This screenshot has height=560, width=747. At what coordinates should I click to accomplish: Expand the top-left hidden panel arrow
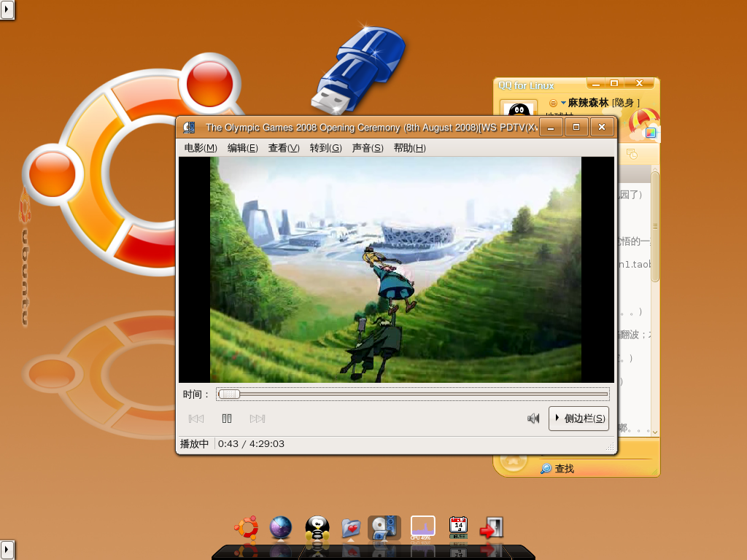tap(7, 9)
